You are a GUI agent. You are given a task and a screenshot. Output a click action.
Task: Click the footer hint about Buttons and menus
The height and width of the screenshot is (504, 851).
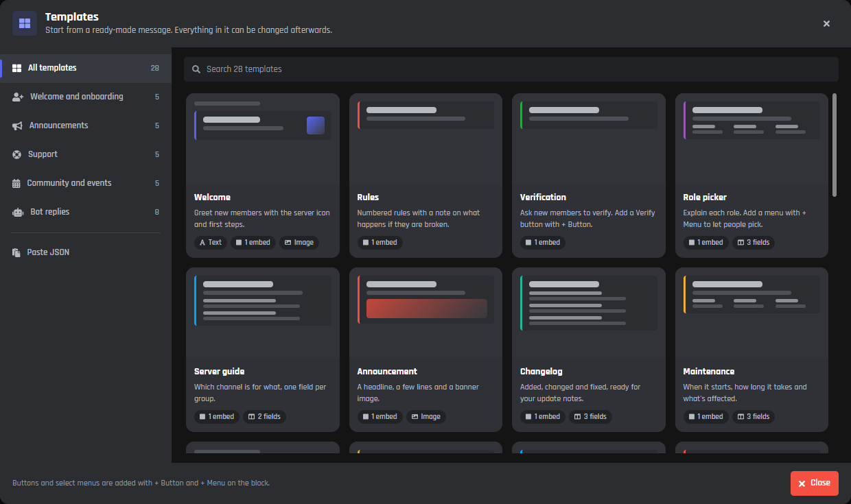coord(141,483)
